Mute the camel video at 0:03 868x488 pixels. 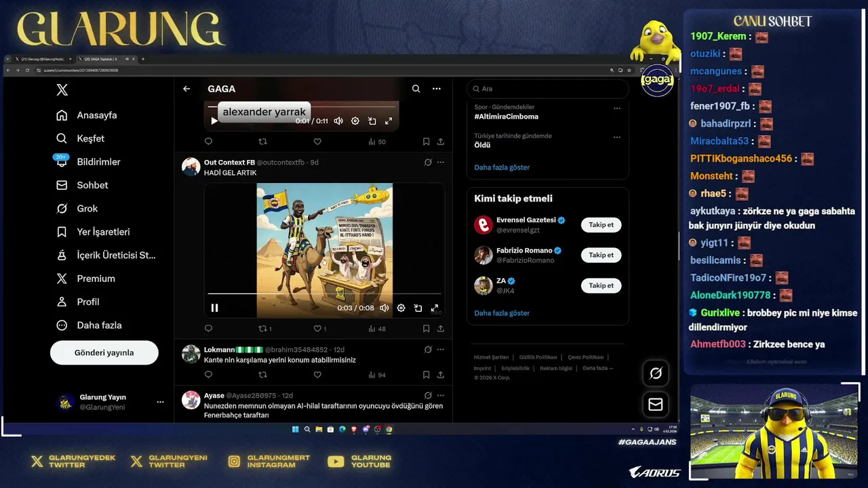[384, 308]
